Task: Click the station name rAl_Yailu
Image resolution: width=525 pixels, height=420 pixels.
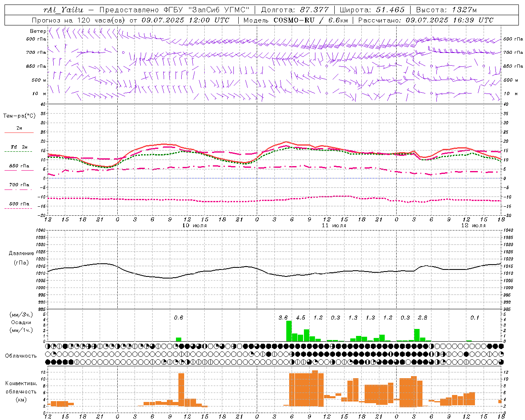Action: pyautogui.click(x=63, y=10)
